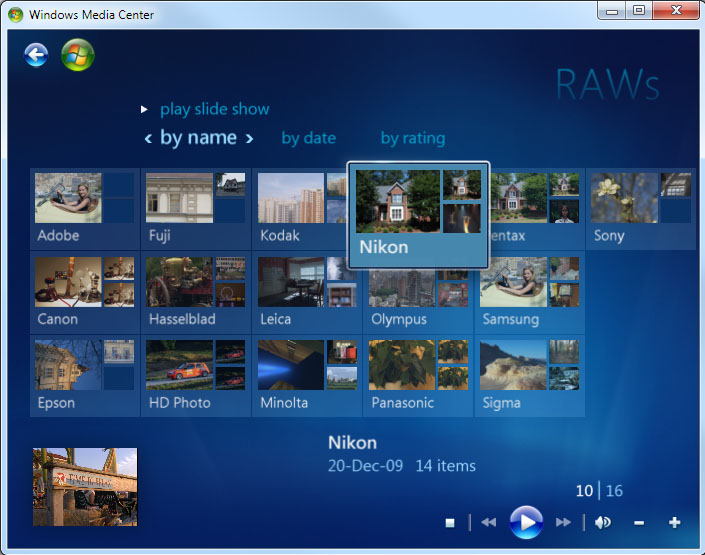Click the Windows Media Center title bar icon

[x=15, y=14]
